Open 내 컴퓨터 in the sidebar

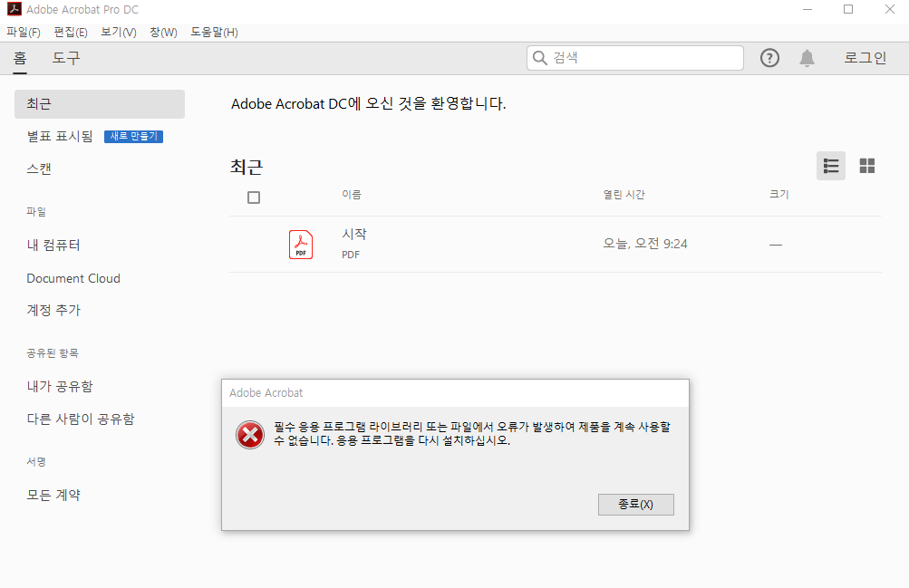point(53,245)
